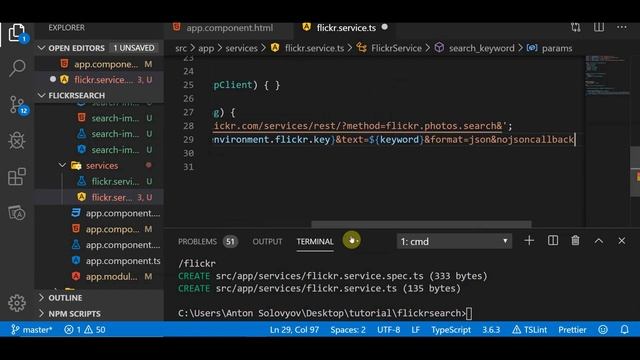Click FlickrService breadcrumb segment
The width and height of the screenshot is (640, 360).
point(396,48)
